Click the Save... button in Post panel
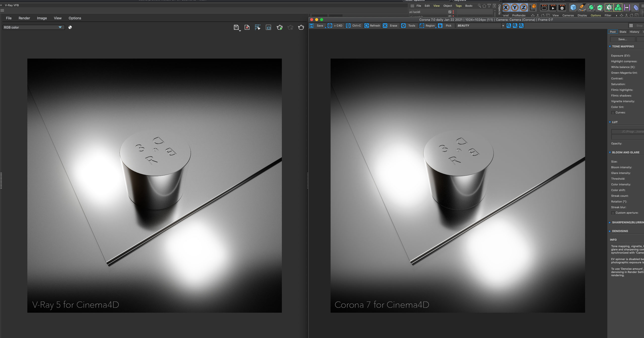Viewport: 644px width, 338px height. click(622, 39)
